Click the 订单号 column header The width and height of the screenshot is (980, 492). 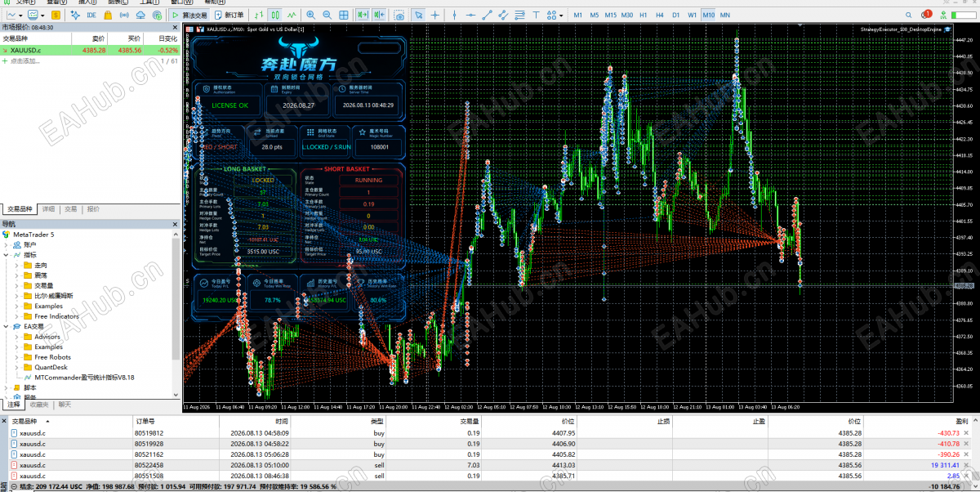(145, 421)
